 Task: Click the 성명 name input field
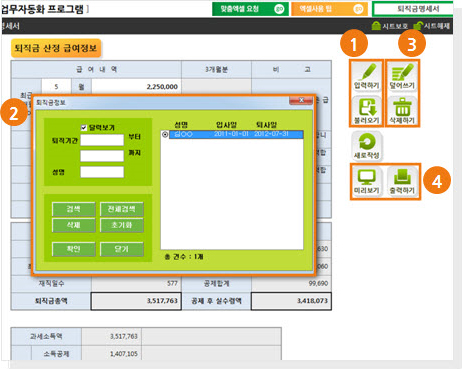(x=102, y=172)
